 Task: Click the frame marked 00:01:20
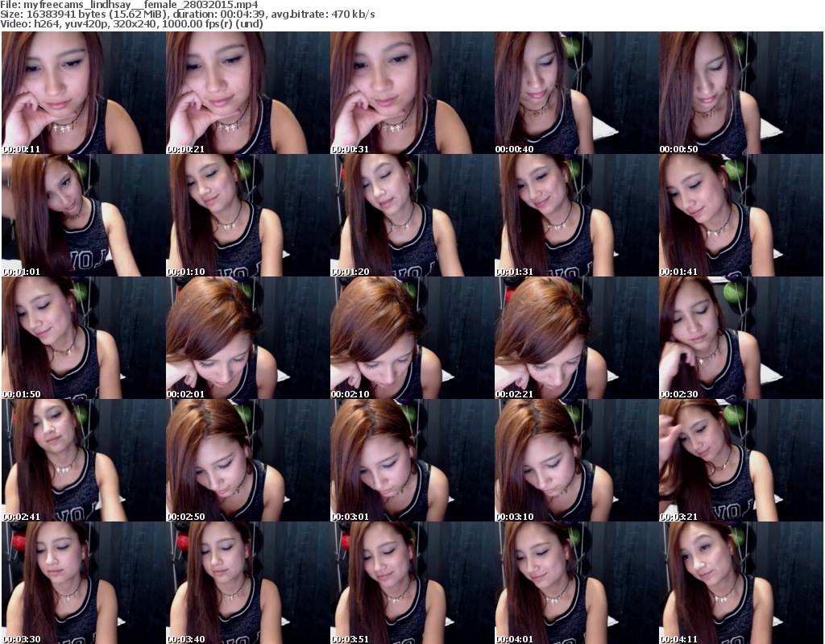412,215
